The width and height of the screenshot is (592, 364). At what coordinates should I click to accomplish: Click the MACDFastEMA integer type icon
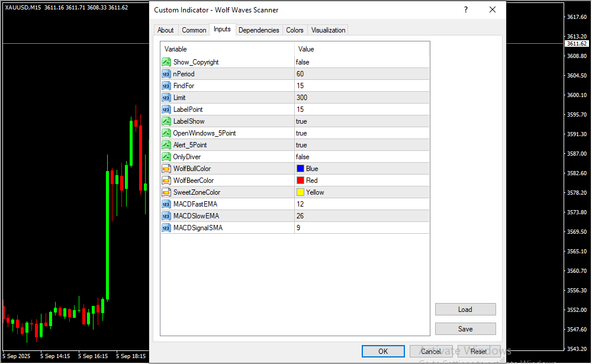[166, 204]
